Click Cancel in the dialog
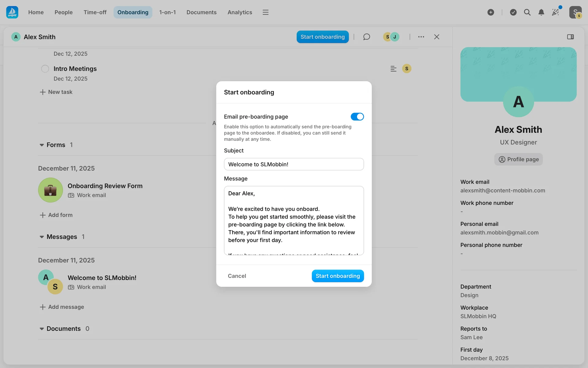 point(237,276)
